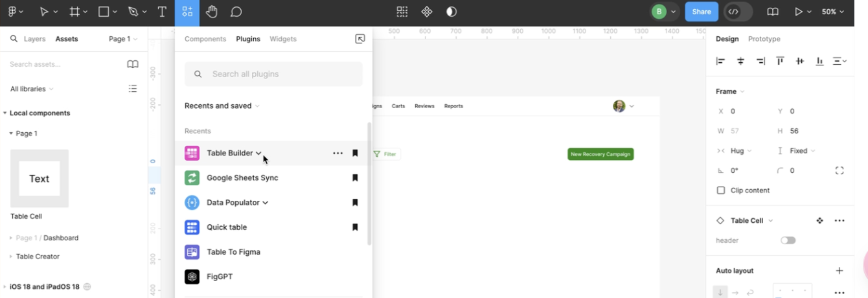Enable Clip content checkbox
The height and width of the screenshot is (298, 868).
721,190
